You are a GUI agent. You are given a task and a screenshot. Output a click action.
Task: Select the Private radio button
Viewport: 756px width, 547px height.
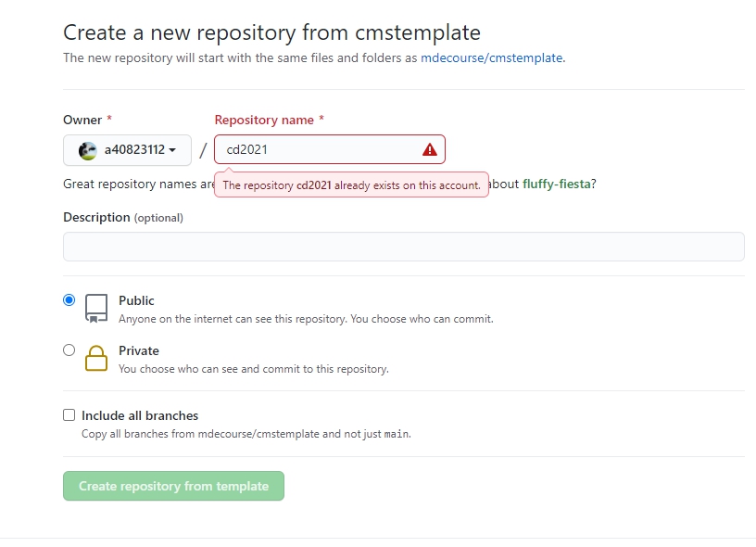(x=69, y=350)
